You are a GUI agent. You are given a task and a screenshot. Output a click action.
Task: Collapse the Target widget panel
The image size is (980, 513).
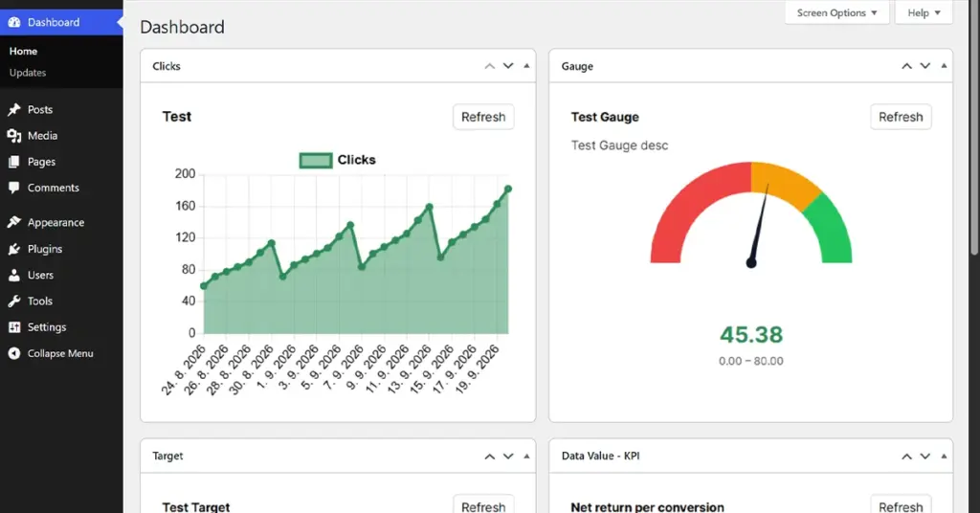[x=526, y=457]
